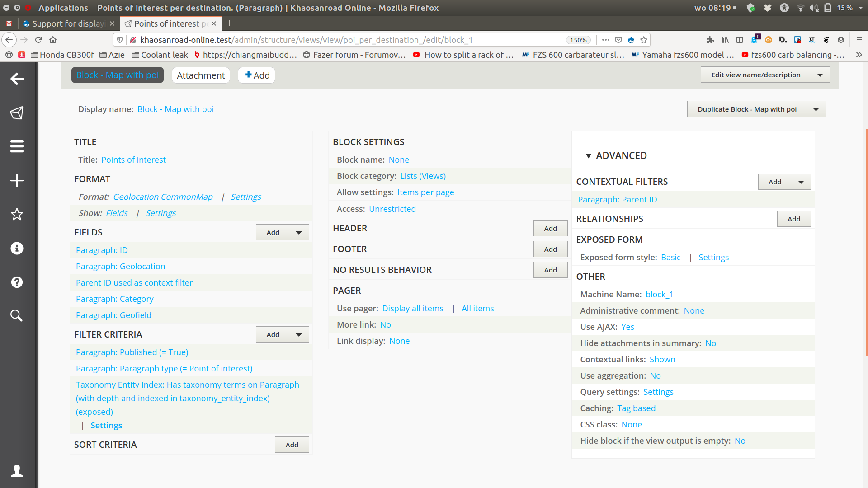Screen dimensions: 868x488
Task: Open dropdown arrow next to Fields Add
Action: 299,233
